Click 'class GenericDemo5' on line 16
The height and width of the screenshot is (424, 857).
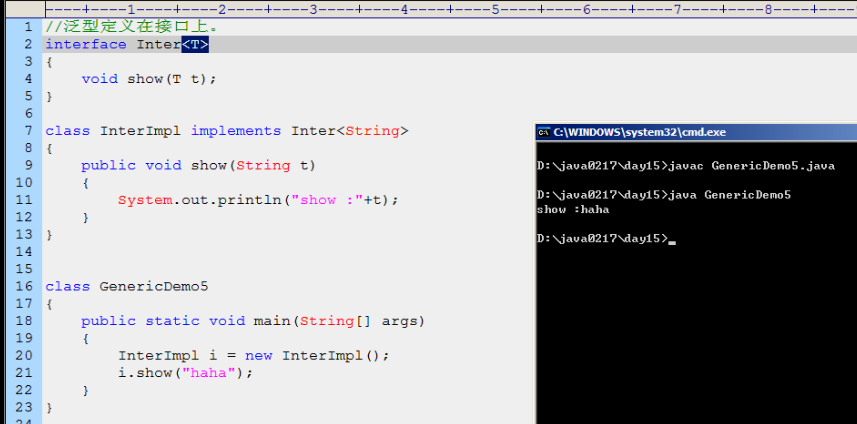click(x=127, y=286)
